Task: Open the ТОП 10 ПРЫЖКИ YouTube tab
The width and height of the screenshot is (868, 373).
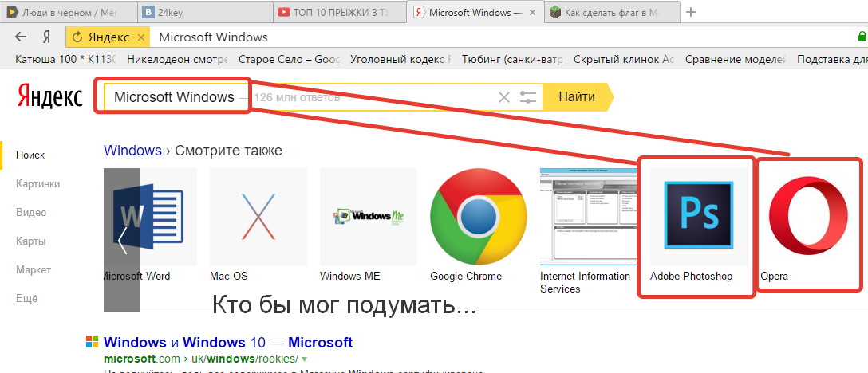Action: coord(340,12)
